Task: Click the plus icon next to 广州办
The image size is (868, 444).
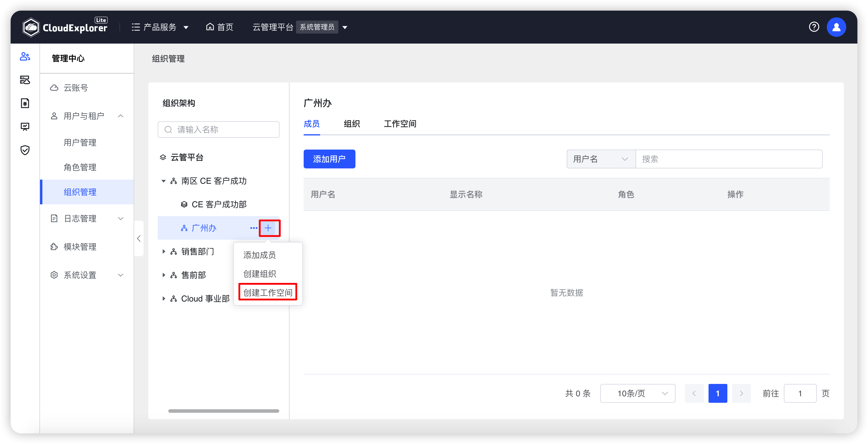Action: (268, 228)
